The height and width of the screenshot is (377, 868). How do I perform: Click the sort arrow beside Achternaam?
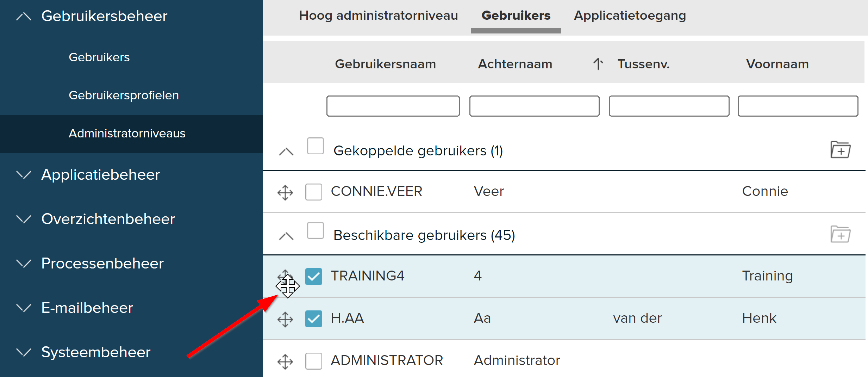pos(598,64)
